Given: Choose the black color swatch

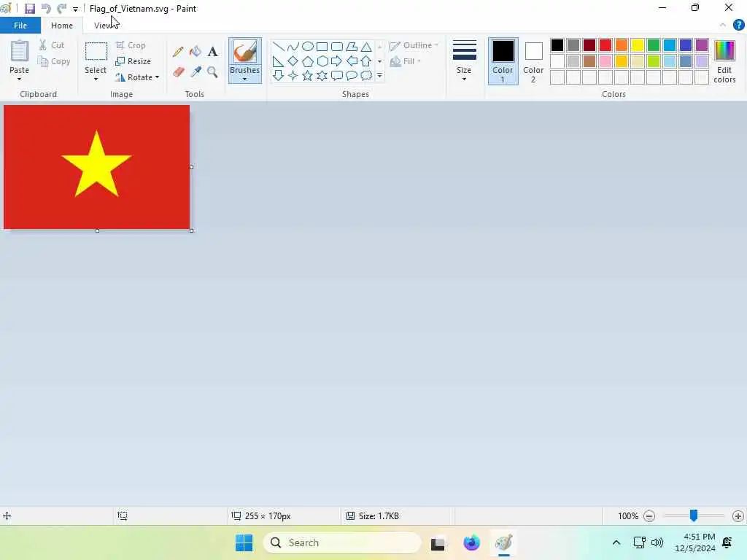Looking at the screenshot, I should [557, 45].
